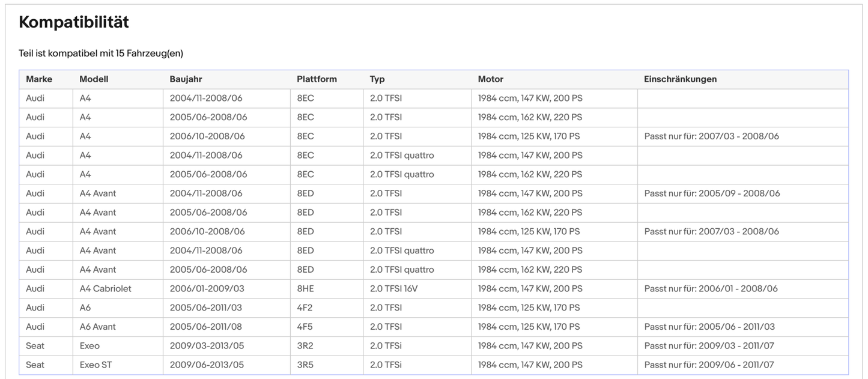This screenshot has width=868, height=379.
Task: Click the 3R2 platform cell
Action: [305, 346]
